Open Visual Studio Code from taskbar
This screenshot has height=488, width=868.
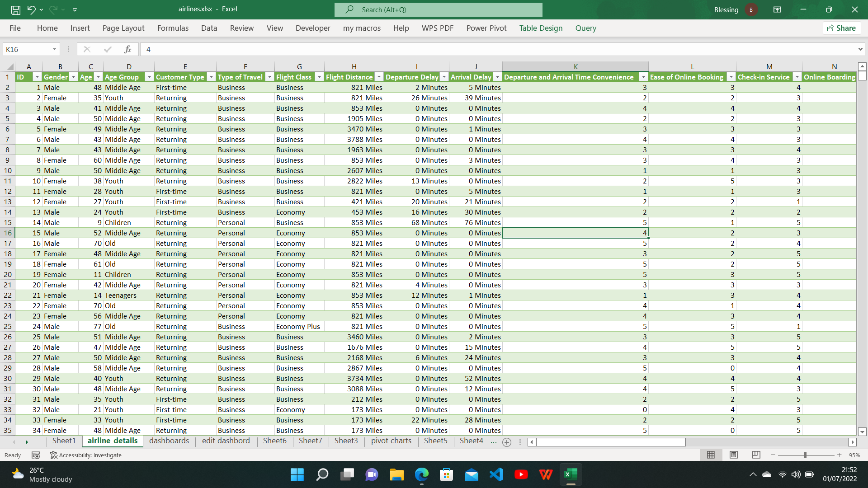[496, 474]
